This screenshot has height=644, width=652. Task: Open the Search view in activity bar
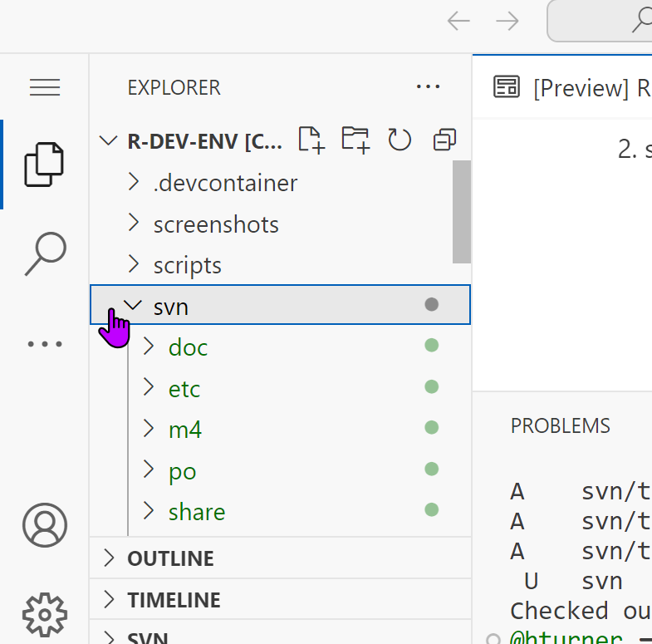coord(44,253)
